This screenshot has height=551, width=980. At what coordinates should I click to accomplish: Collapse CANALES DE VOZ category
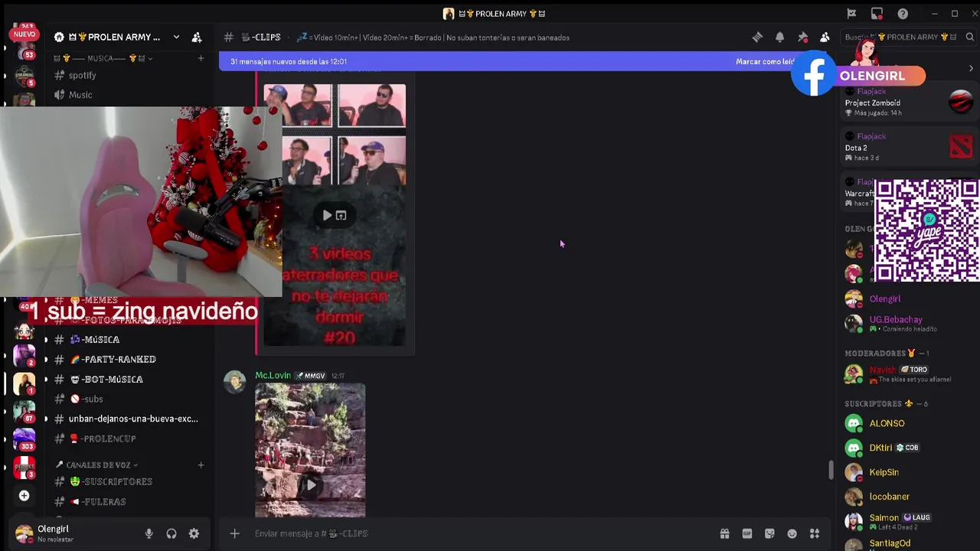coord(97,465)
